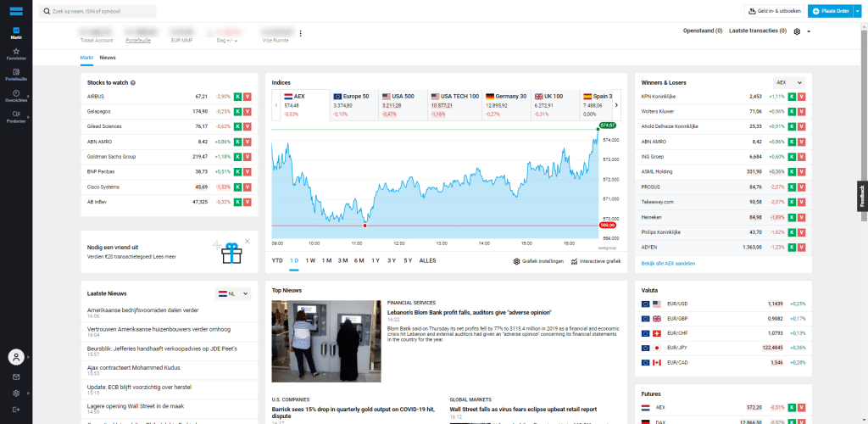Set chart range to 1 W
The width and height of the screenshot is (868, 424).
310,260
